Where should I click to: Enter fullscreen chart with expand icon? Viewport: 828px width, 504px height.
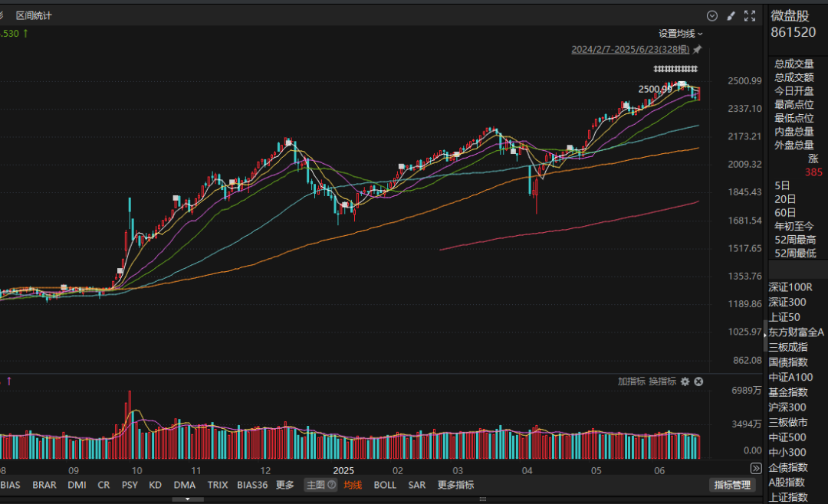pos(751,15)
